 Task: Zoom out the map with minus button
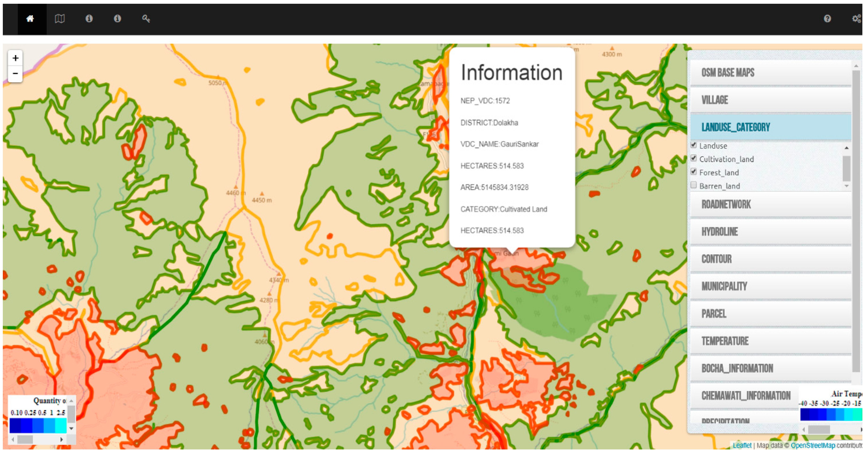pyautogui.click(x=15, y=73)
